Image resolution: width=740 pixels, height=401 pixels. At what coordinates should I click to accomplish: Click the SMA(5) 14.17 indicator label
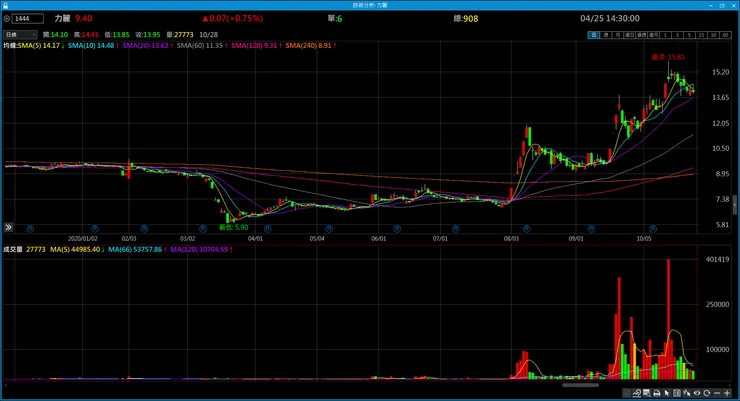(41, 45)
